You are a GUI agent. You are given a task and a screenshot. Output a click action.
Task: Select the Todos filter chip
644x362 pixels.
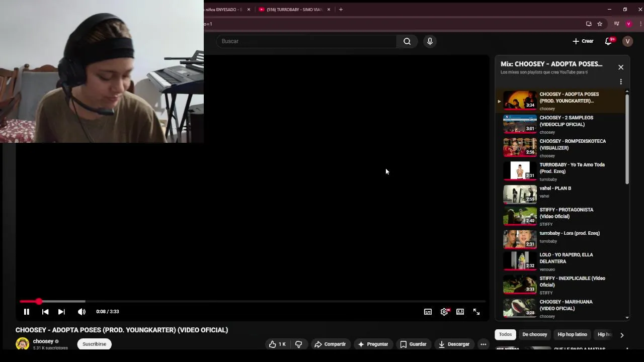pyautogui.click(x=505, y=335)
